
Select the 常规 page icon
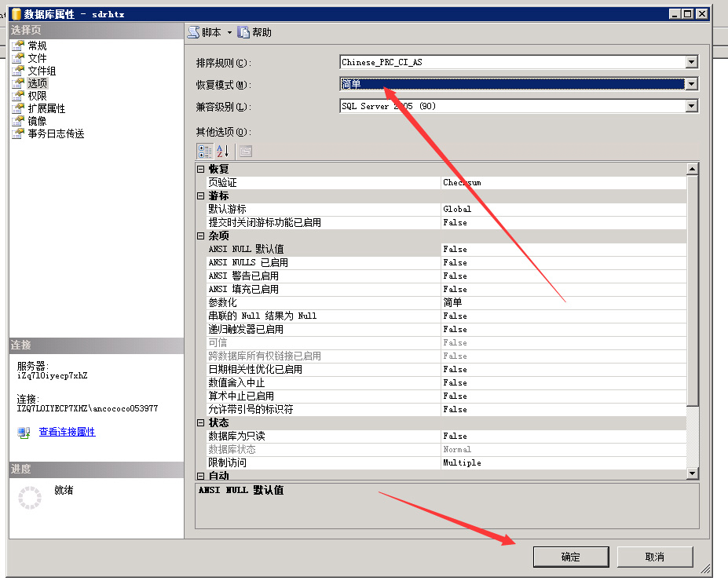(18, 46)
